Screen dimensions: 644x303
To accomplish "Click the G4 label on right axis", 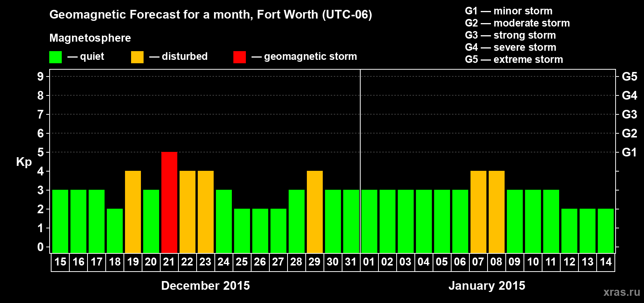I will [629, 95].
